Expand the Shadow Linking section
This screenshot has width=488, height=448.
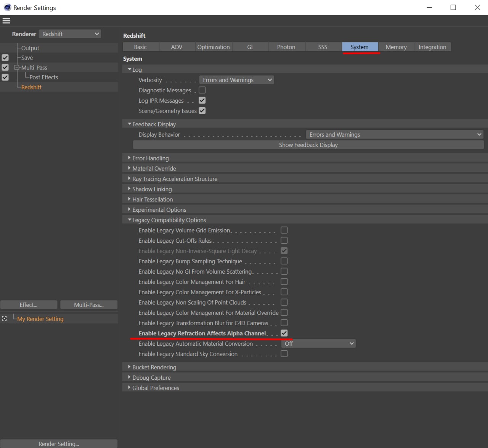point(130,189)
